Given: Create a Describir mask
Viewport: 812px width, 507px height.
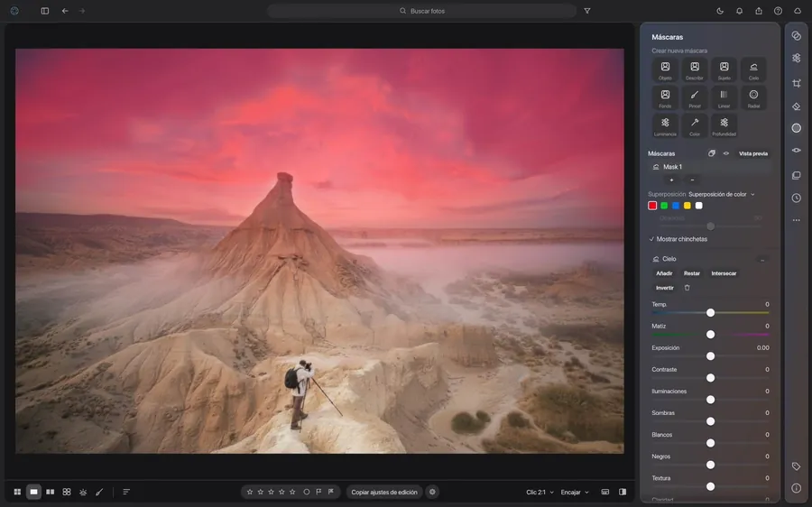Looking at the screenshot, I should tap(695, 69).
